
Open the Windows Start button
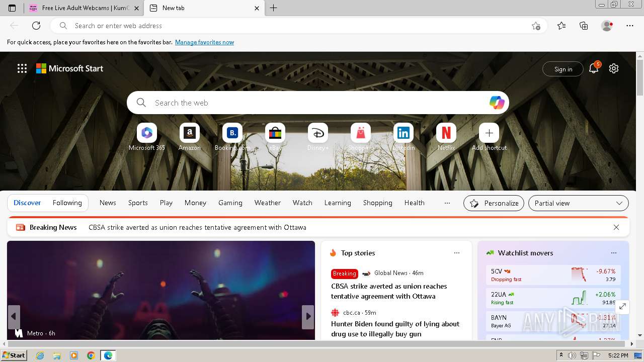(14, 355)
